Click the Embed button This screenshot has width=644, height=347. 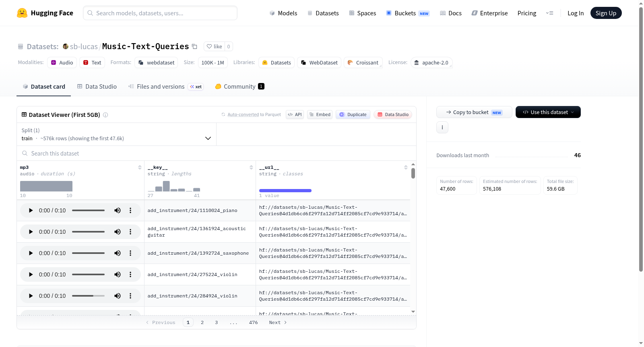click(320, 114)
